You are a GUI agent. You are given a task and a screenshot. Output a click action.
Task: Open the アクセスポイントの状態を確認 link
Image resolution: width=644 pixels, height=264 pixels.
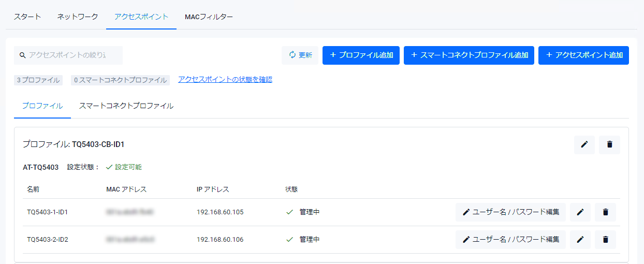pos(225,80)
